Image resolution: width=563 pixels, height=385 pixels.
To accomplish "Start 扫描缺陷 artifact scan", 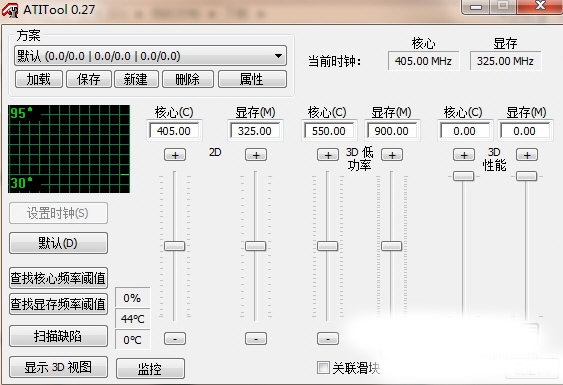I will (x=58, y=336).
